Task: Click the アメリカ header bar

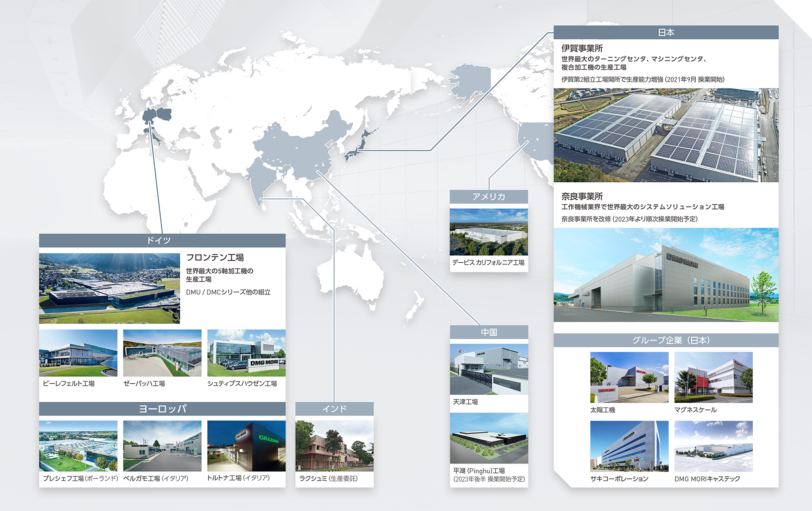Action: point(489,197)
